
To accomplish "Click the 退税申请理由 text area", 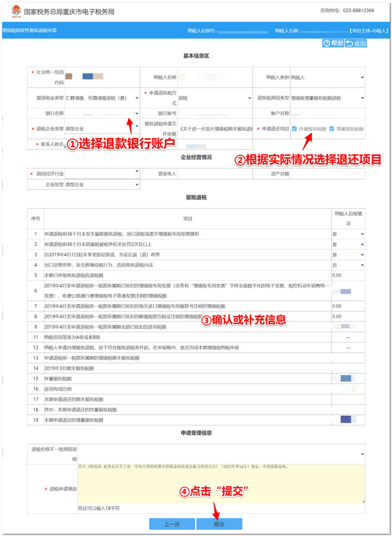I will (221, 484).
